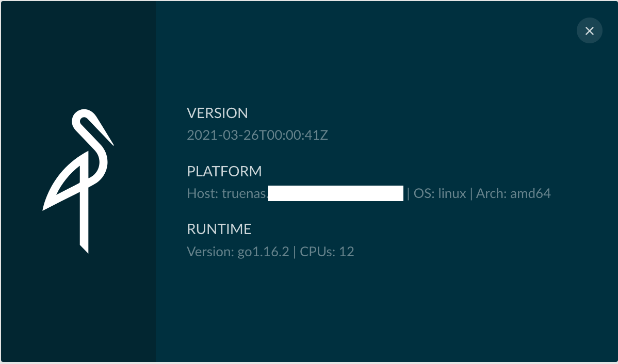This screenshot has width=618, height=364.
Task: Select the RUNTIME heading
Action: click(219, 229)
